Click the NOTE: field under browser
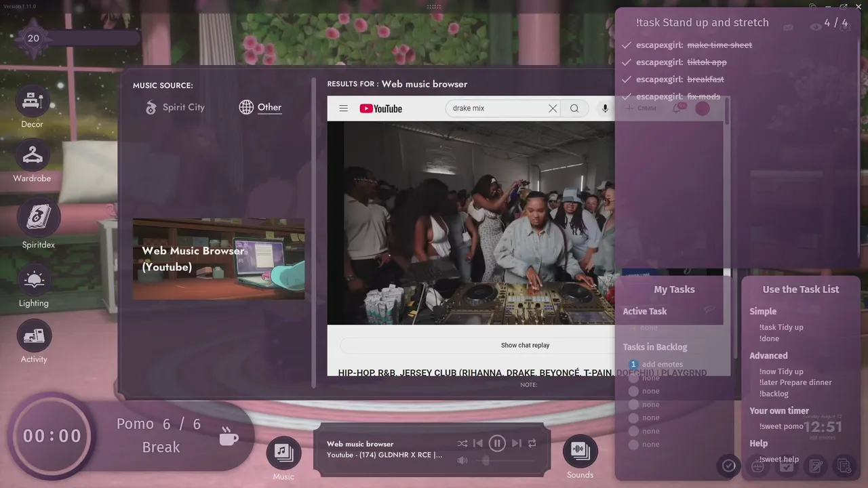The width and height of the screenshot is (868, 488). pyautogui.click(x=528, y=385)
